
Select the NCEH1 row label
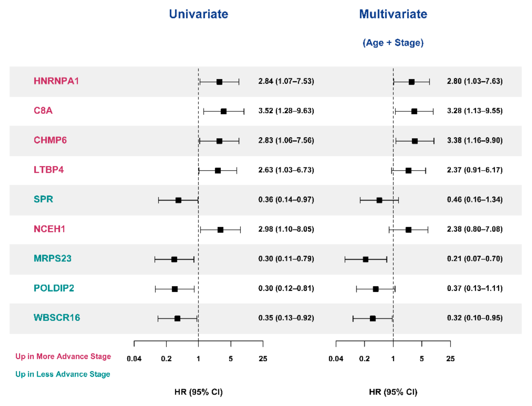(x=49, y=229)
